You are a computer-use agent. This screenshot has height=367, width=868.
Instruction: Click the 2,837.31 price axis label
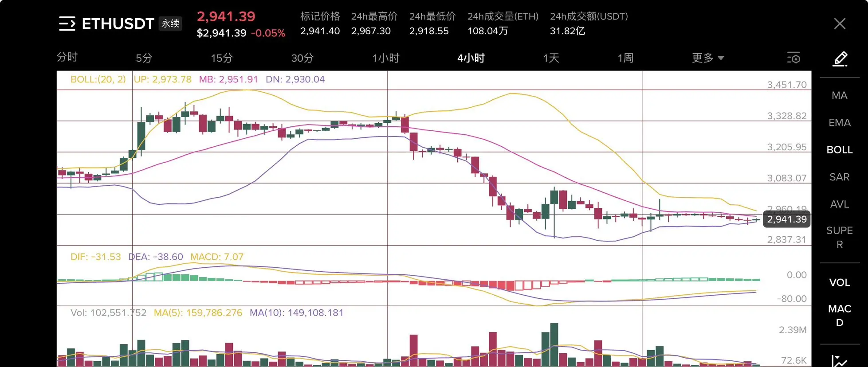787,239
